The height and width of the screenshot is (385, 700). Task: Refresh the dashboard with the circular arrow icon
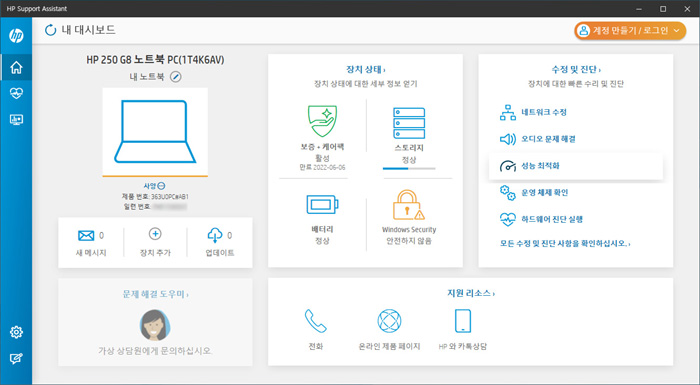pyautogui.click(x=50, y=30)
